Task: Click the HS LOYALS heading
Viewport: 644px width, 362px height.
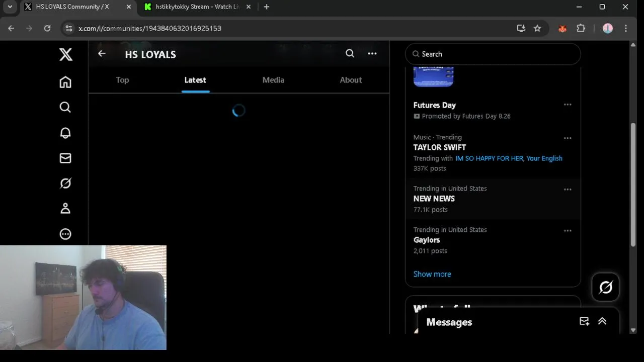Action: pos(150,54)
